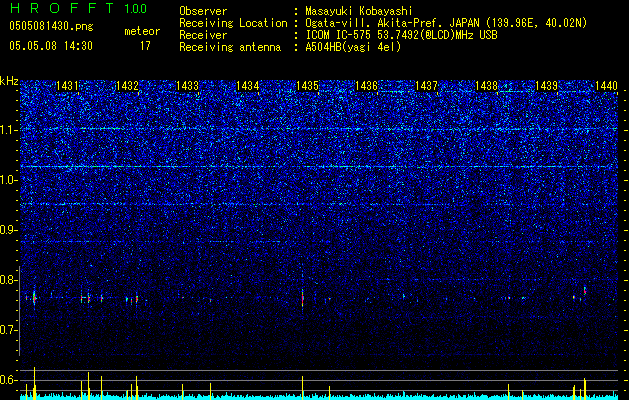Click the 0.7 kHz axis label

[x=9, y=330]
